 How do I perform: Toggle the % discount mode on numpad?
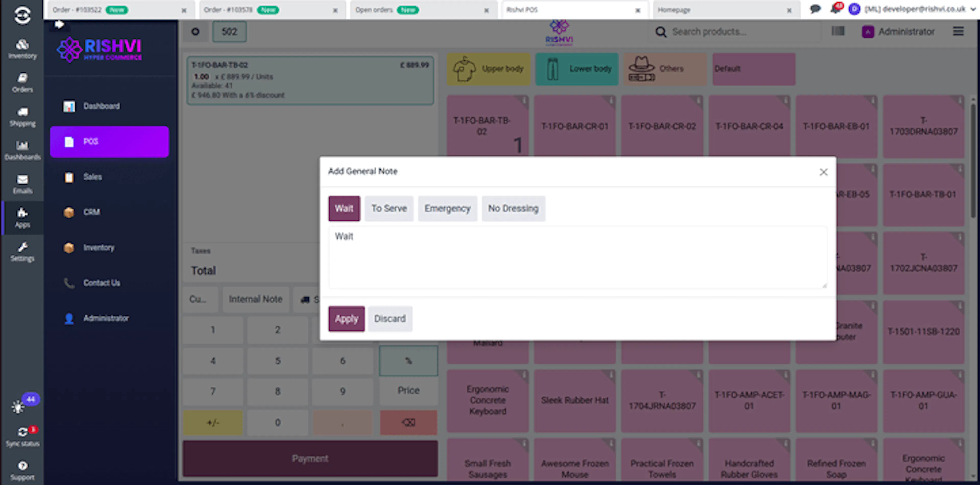click(409, 361)
